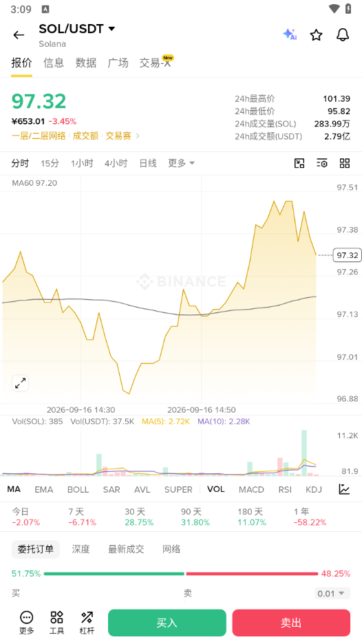
Task: Open the AI assistant sparkle icon
Action: tap(290, 34)
